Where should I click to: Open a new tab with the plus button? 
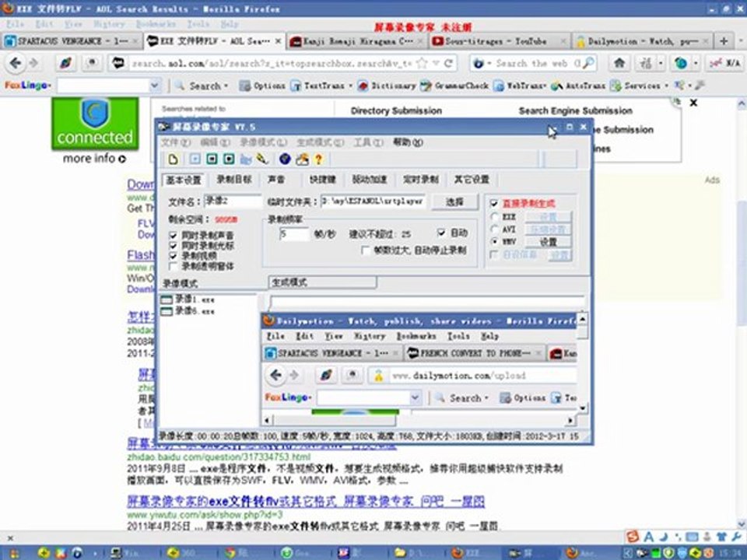coord(724,41)
